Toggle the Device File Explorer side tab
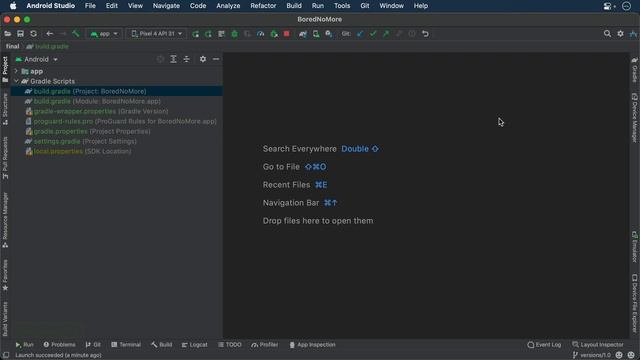The height and width of the screenshot is (360, 640). (x=635, y=303)
